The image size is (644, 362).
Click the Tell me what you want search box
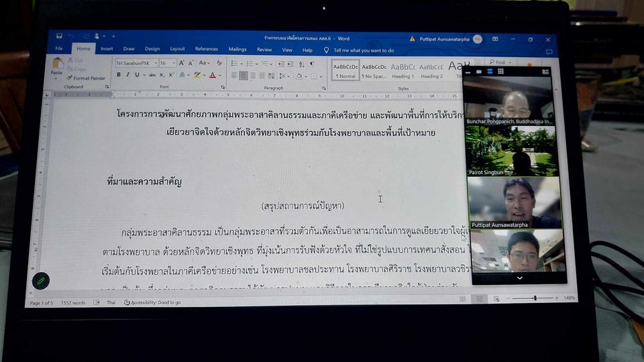pos(363,50)
